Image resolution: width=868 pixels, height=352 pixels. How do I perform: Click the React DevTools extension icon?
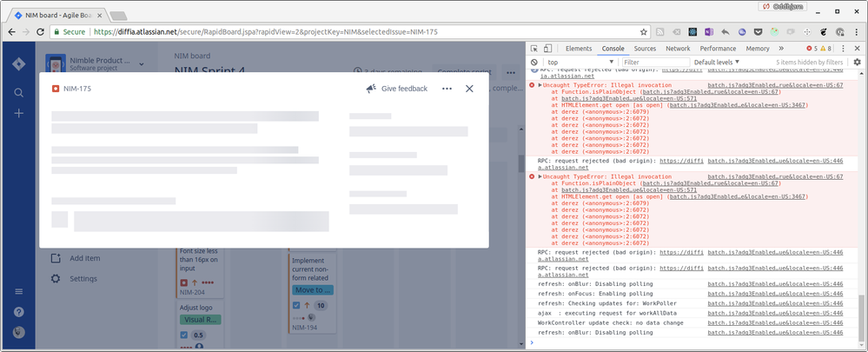(692, 32)
